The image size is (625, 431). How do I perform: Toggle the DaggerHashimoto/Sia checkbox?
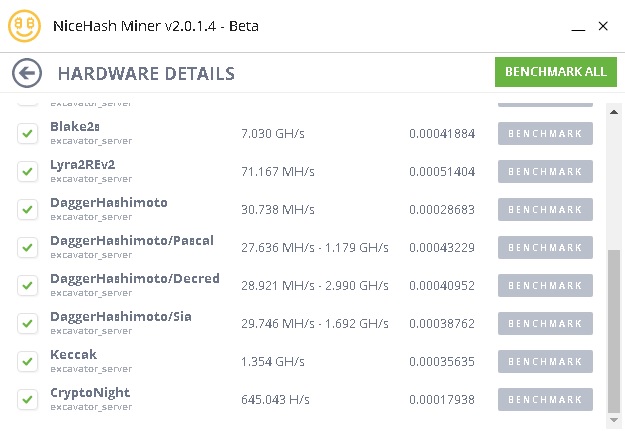pyautogui.click(x=28, y=323)
